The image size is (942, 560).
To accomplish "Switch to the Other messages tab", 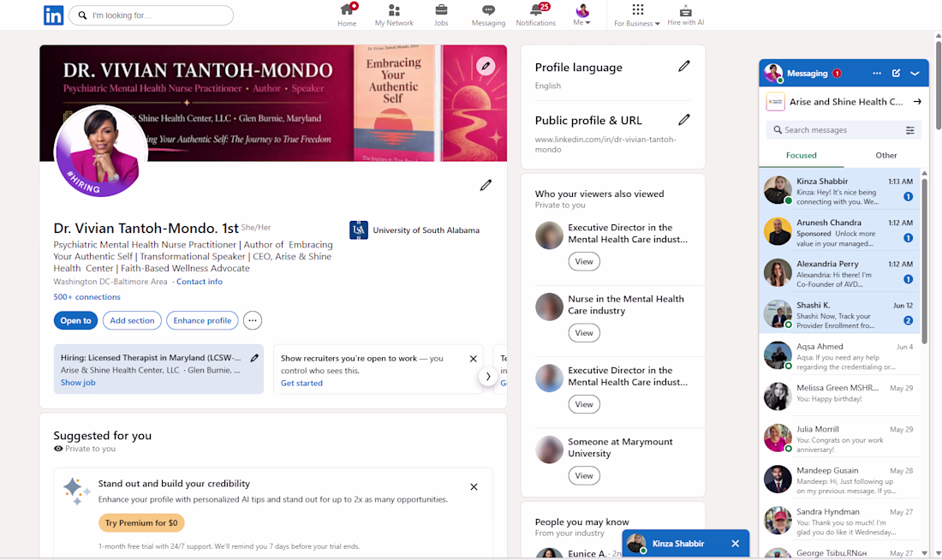I will pyautogui.click(x=885, y=155).
